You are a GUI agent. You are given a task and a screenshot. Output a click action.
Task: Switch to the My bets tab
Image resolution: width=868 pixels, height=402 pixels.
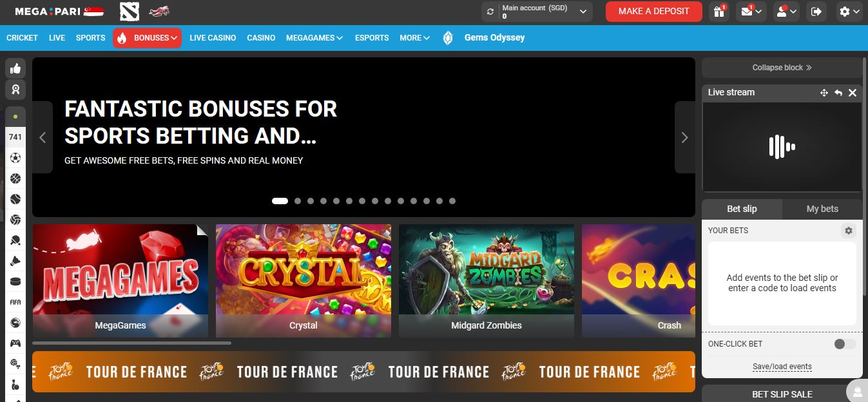point(822,209)
